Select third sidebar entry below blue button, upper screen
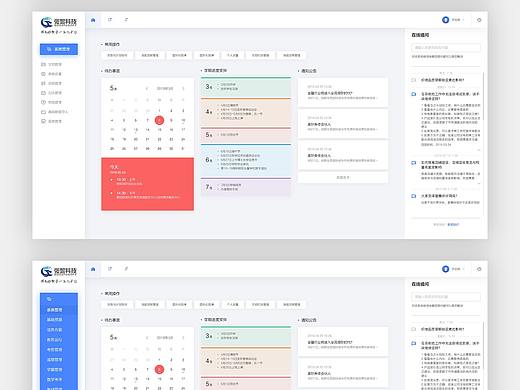Viewport: 520px width, 390px height. (51, 83)
